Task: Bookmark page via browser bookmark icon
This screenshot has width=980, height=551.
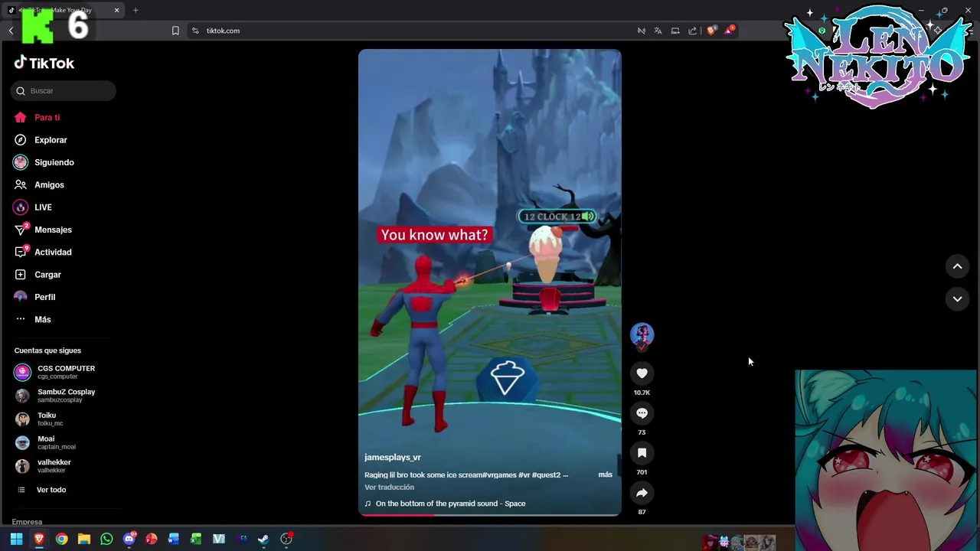Action: (175, 31)
